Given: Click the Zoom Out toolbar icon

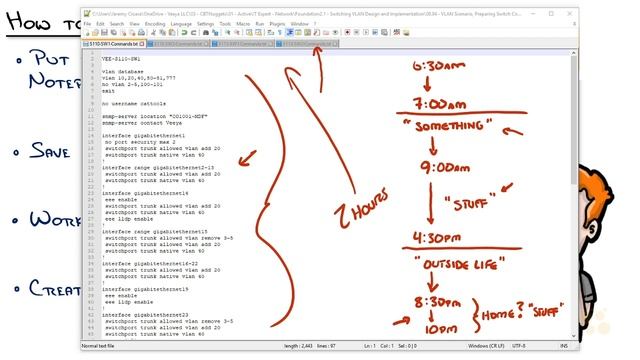Looking at the screenshot, I should click(237, 33).
